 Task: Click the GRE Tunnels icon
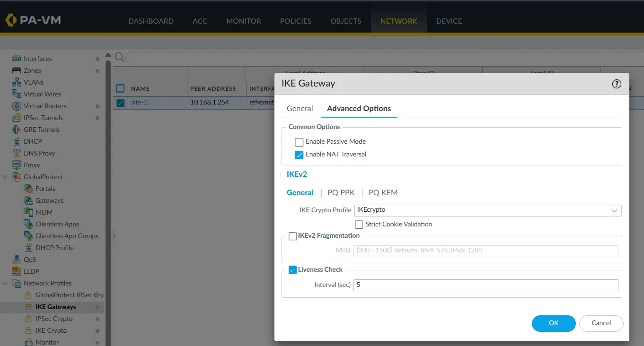(17, 130)
